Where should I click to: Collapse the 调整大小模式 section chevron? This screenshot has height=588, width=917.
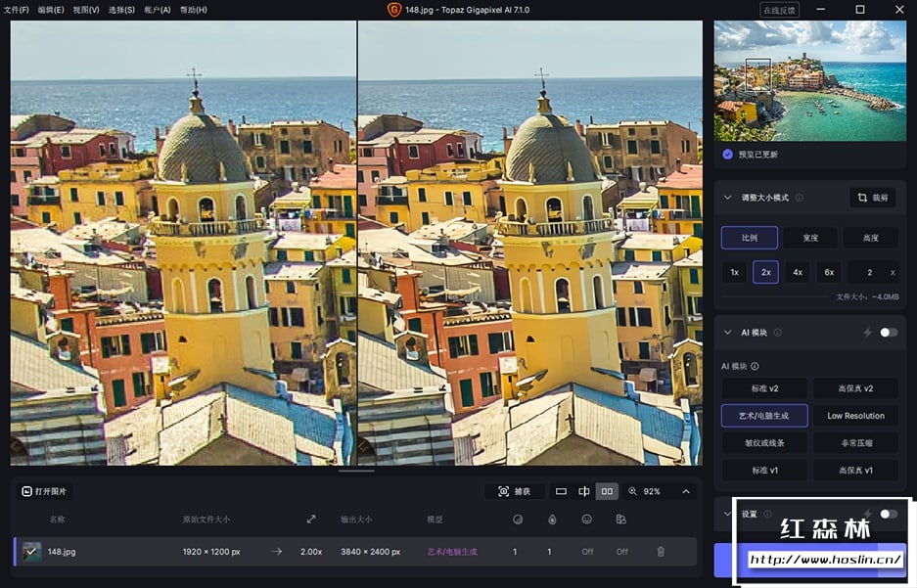(728, 198)
